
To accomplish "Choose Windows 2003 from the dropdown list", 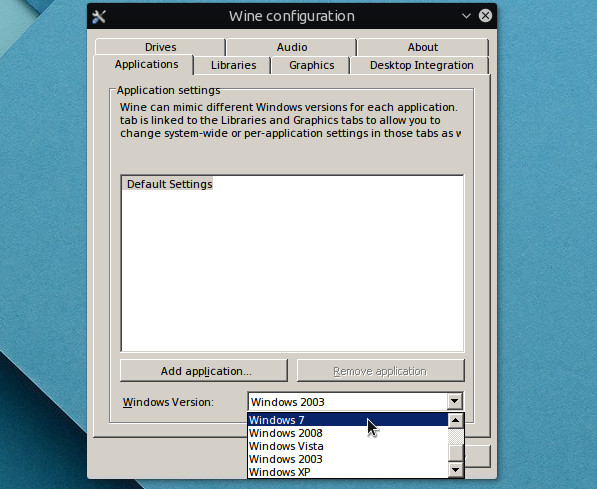I will pos(348,459).
